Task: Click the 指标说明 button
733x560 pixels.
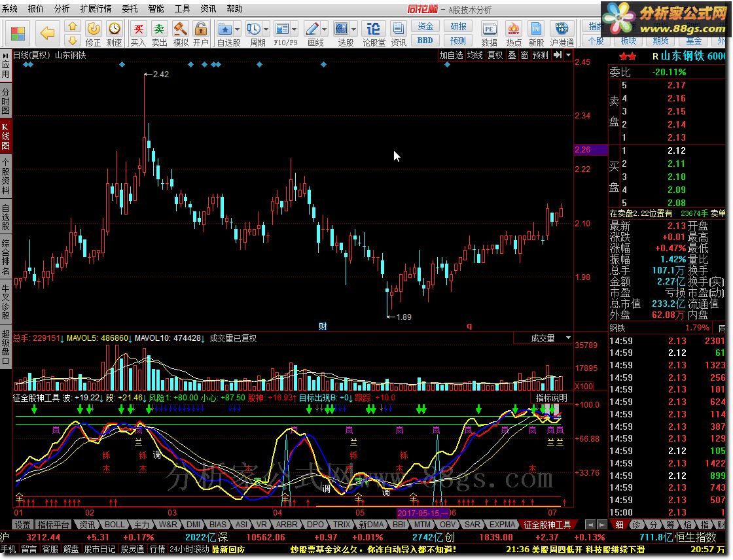Action: coord(551,398)
